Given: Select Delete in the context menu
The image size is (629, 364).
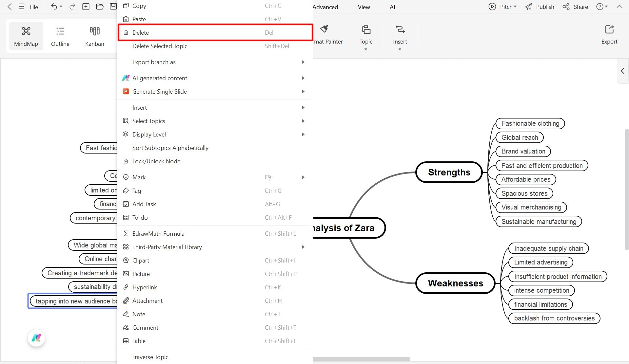Looking at the screenshot, I should tap(215, 32).
